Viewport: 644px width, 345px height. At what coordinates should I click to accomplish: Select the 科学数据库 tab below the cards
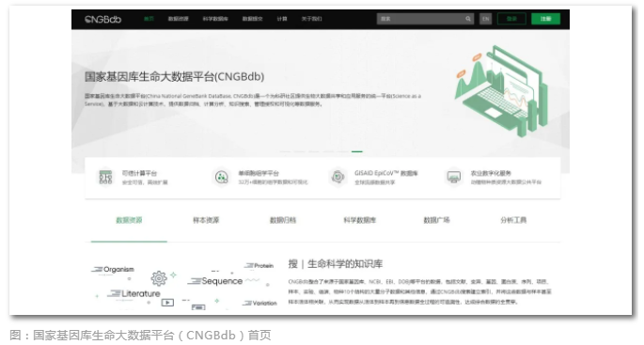pyautogui.click(x=360, y=220)
